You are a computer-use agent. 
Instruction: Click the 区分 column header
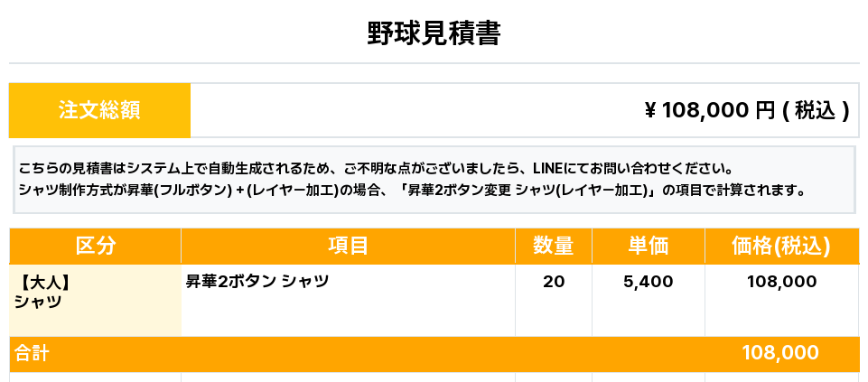(x=95, y=246)
